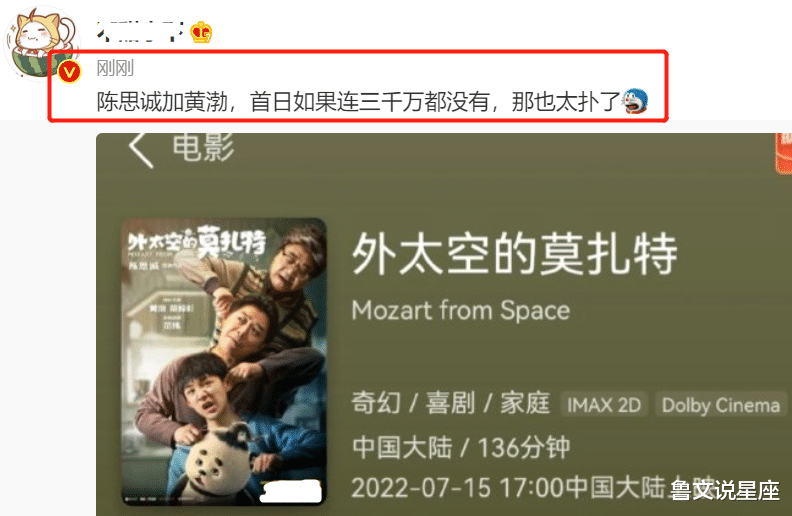Viewport: 792px width, 516px height.
Task: Select the IMAX 2D tag
Action: (604, 405)
